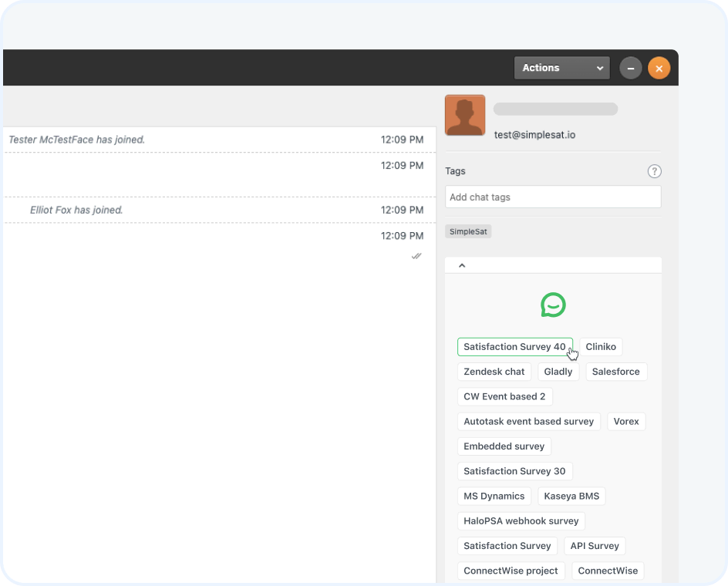The height and width of the screenshot is (586, 728).
Task: Choose the Embedded survey option
Action: (504, 446)
